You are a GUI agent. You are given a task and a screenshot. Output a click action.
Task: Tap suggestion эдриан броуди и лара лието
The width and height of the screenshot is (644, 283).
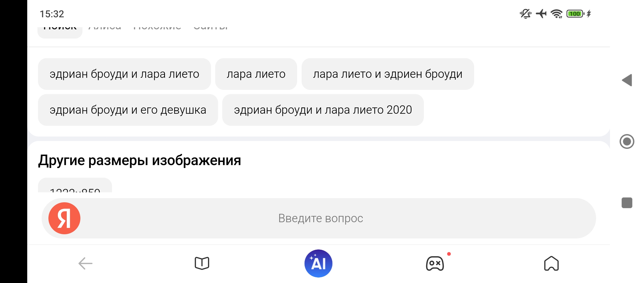click(x=124, y=74)
